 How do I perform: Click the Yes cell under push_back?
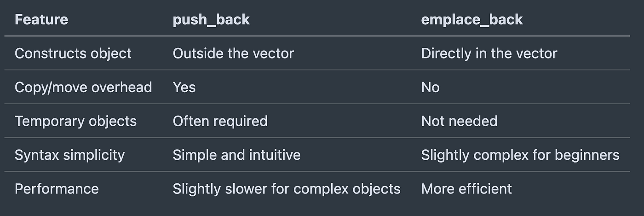184,87
